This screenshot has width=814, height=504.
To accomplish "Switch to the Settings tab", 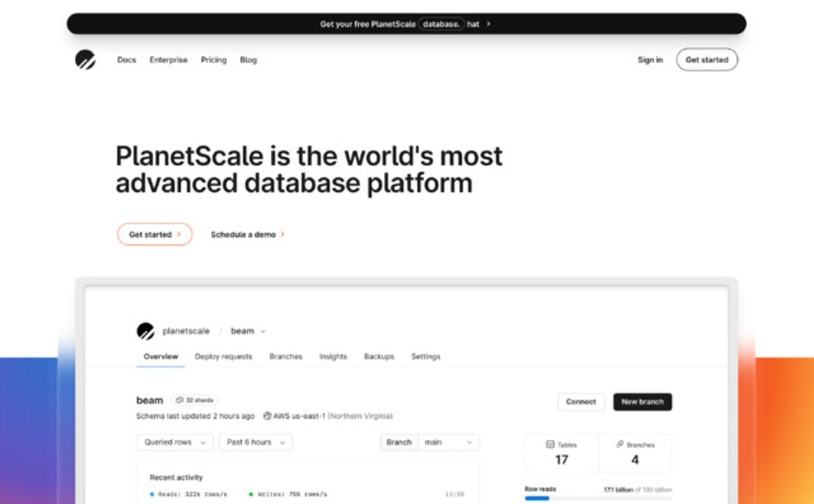I will (x=425, y=356).
